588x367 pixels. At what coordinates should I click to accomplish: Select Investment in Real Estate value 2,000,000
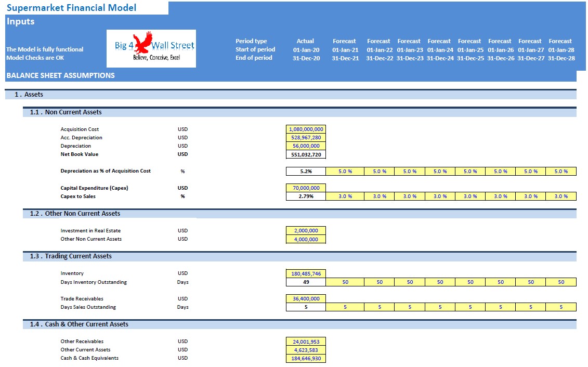pos(306,231)
